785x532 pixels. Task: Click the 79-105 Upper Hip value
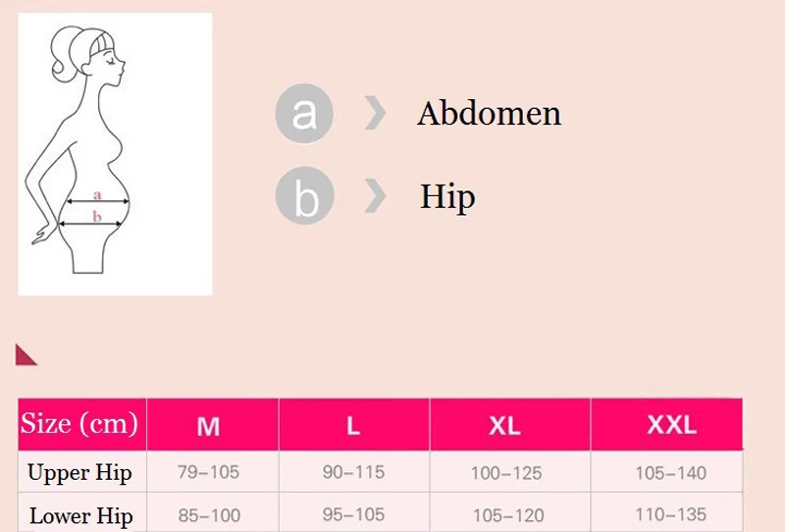click(x=208, y=473)
